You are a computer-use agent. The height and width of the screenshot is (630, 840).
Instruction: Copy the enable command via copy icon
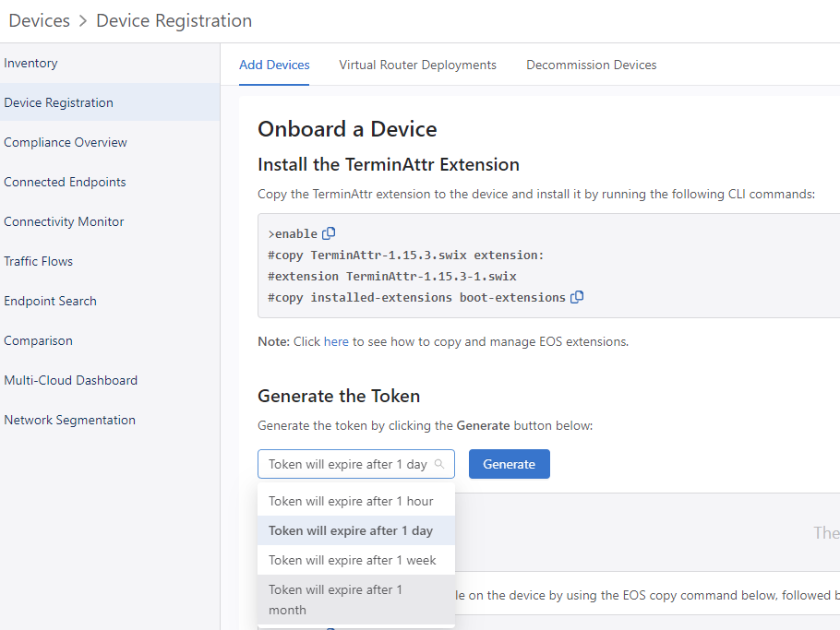click(329, 234)
